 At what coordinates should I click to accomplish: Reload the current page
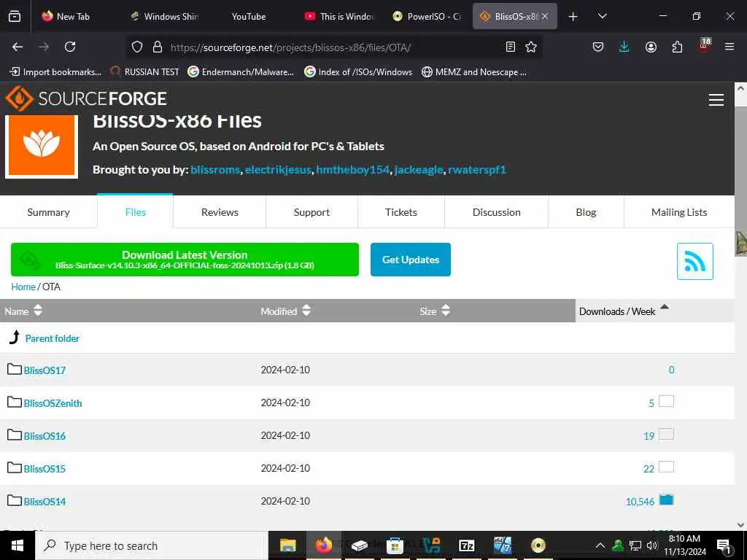point(70,47)
